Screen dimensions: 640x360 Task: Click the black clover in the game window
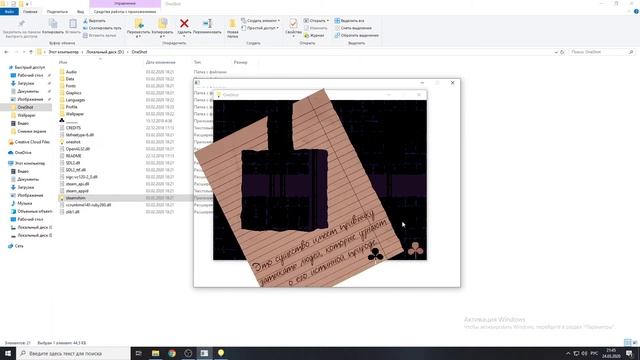tap(375, 255)
